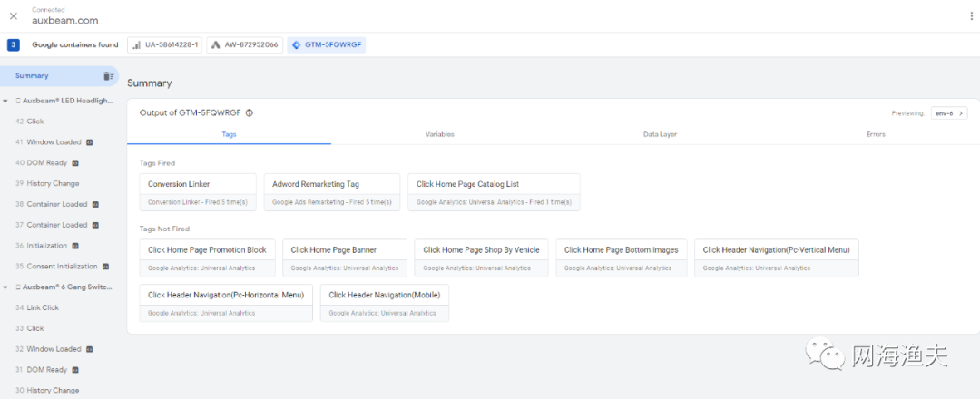Select the AW-872952066 Google Ads container
980x399 pixels.
[245, 45]
